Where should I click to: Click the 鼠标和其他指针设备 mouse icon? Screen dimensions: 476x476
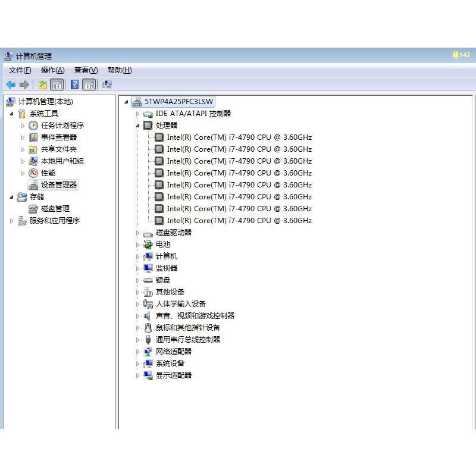148,328
